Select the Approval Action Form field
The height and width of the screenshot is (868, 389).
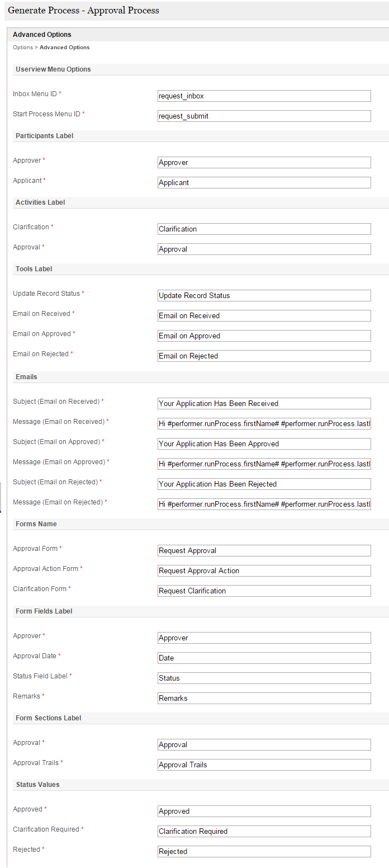tap(264, 571)
